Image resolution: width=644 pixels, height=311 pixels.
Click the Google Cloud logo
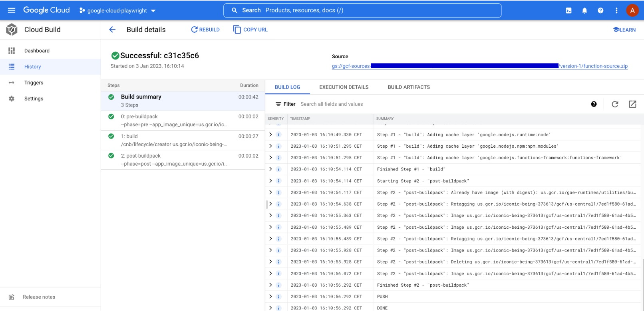tap(46, 10)
